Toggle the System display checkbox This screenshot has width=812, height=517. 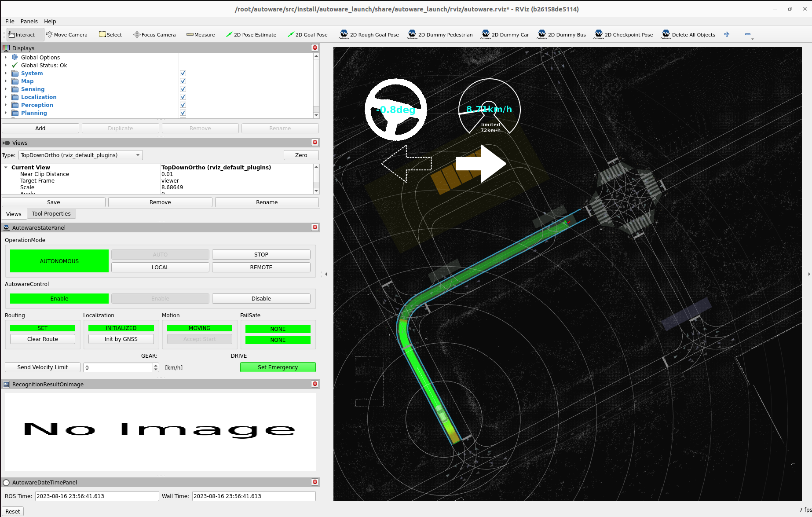[183, 73]
